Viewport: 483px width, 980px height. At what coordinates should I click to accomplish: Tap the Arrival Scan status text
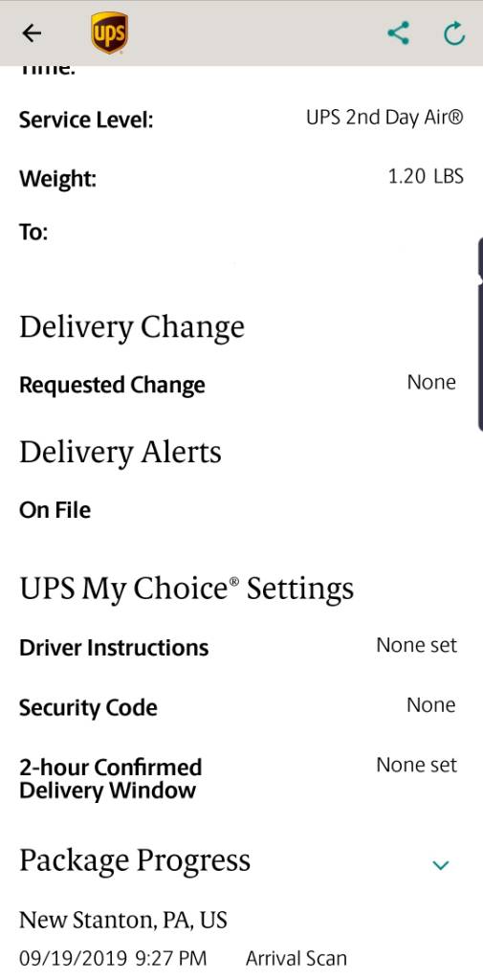296,958
